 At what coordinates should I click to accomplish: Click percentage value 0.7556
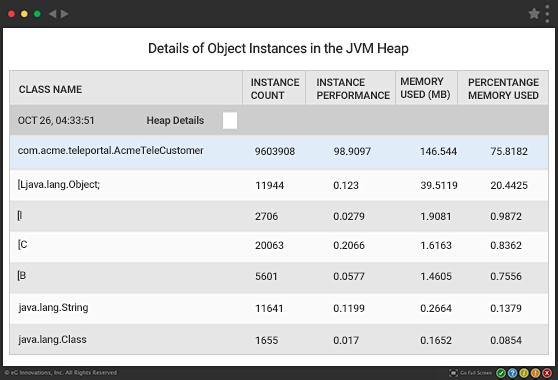tap(506, 276)
